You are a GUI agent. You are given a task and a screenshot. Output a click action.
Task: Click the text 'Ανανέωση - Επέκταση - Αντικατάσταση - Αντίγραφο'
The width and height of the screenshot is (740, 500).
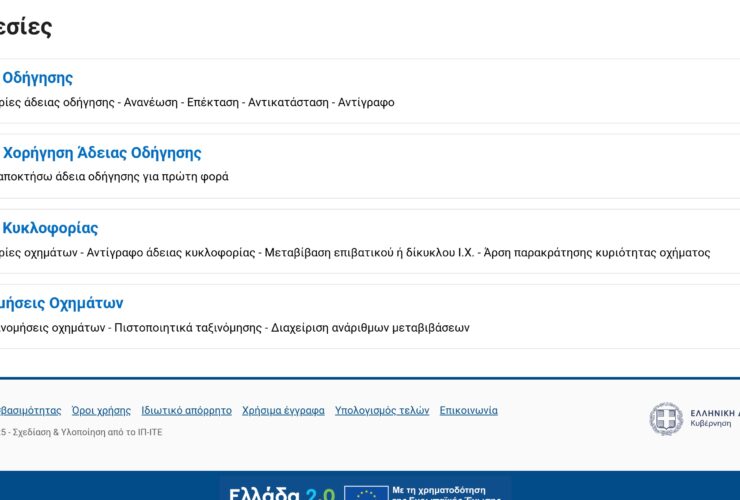259,102
